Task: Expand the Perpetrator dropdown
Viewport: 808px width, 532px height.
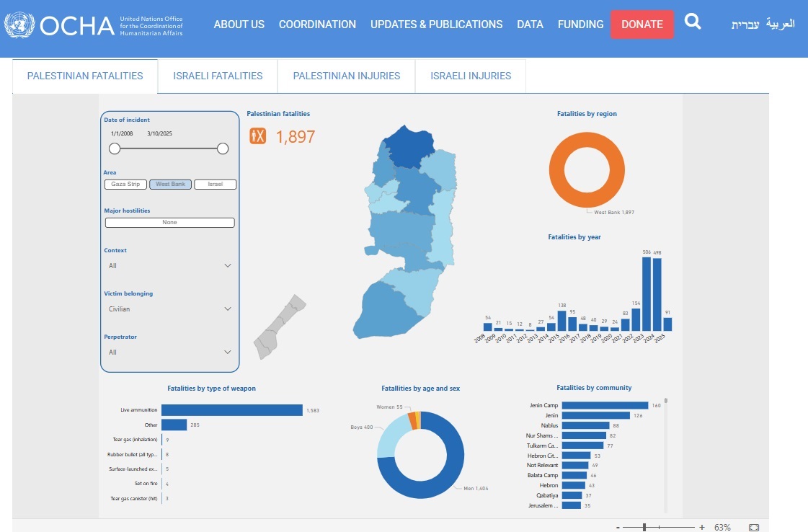Action: point(169,353)
